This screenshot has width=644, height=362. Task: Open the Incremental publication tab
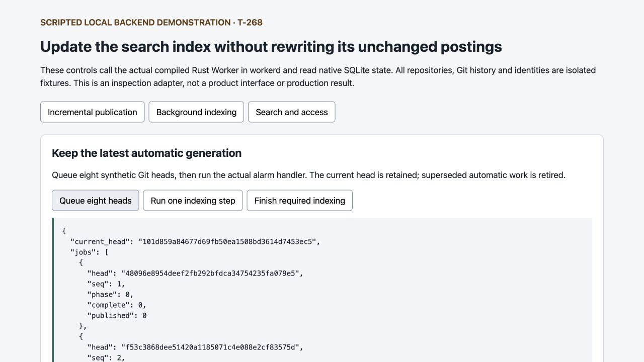[92, 112]
